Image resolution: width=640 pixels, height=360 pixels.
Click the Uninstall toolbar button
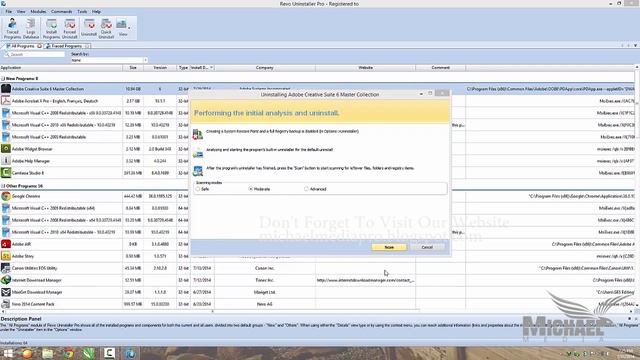pyautogui.click(x=89, y=29)
